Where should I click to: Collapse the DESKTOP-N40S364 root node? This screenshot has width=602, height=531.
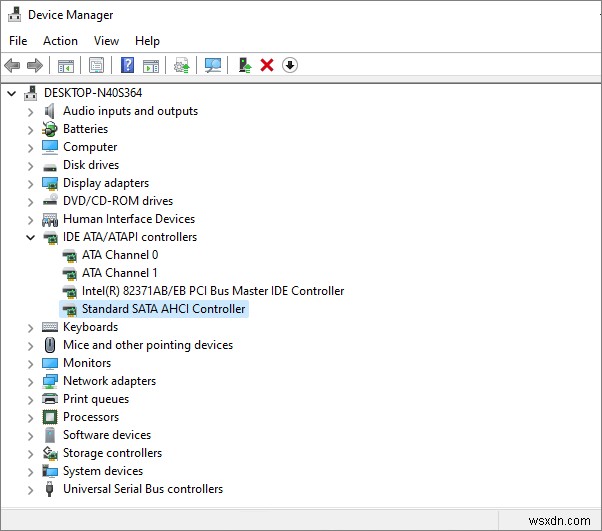[x=12, y=93]
